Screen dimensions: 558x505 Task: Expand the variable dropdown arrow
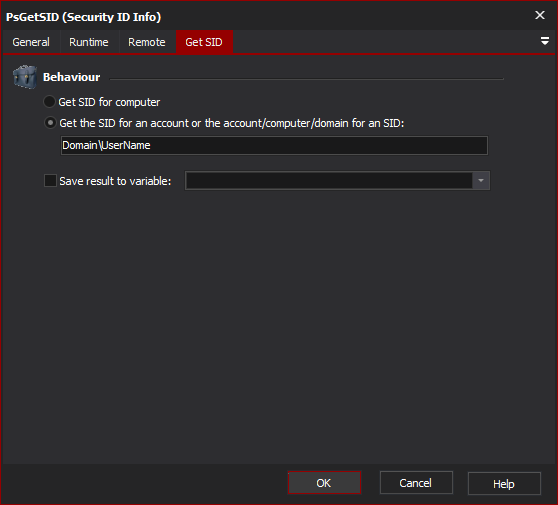click(x=481, y=181)
